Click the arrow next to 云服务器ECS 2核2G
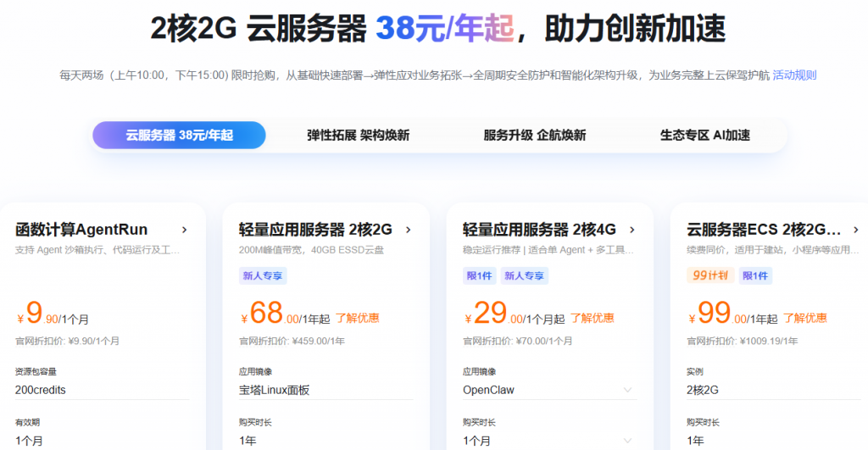This screenshot has height=450, width=868. click(856, 230)
